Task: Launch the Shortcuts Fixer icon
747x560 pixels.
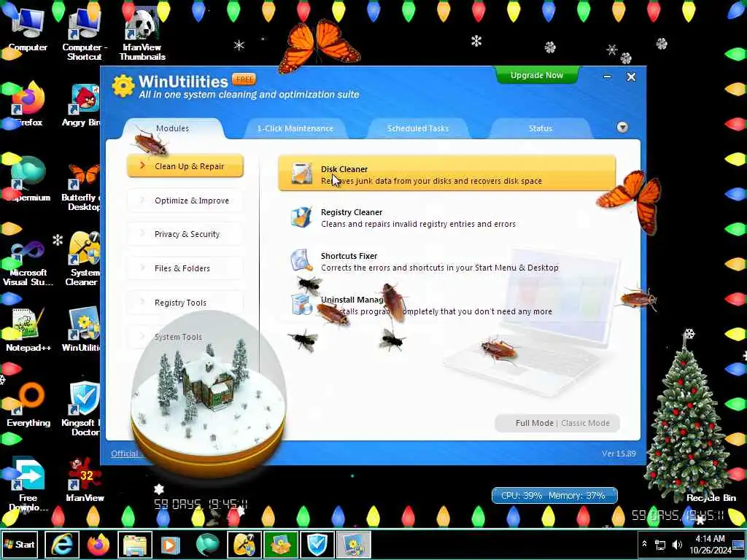Action: (x=301, y=261)
